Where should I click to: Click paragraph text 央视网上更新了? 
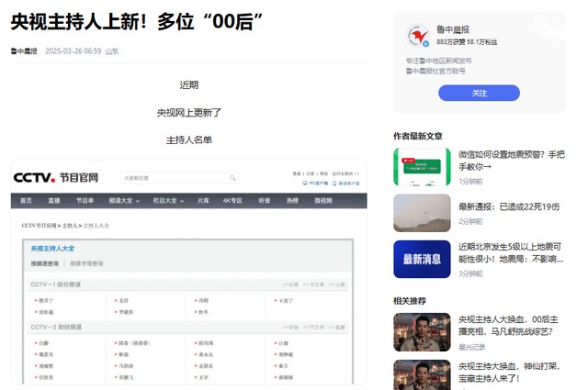pyautogui.click(x=189, y=112)
